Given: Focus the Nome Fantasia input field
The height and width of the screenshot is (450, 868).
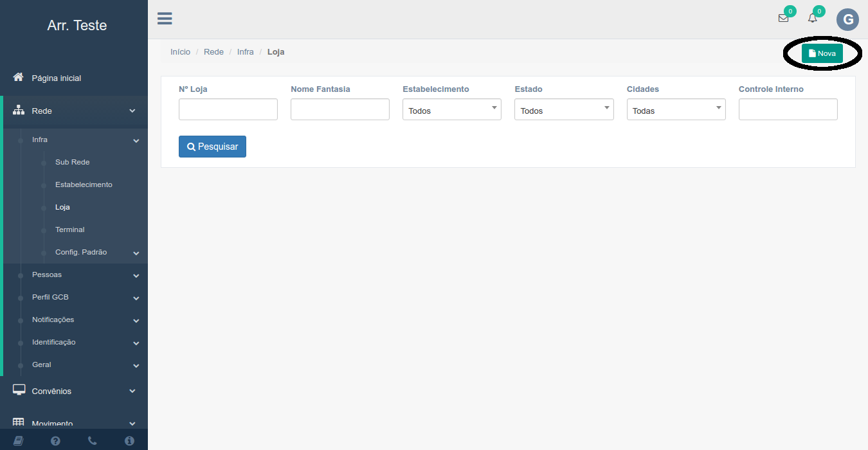Looking at the screenshot, I should [x=339, y=109].
